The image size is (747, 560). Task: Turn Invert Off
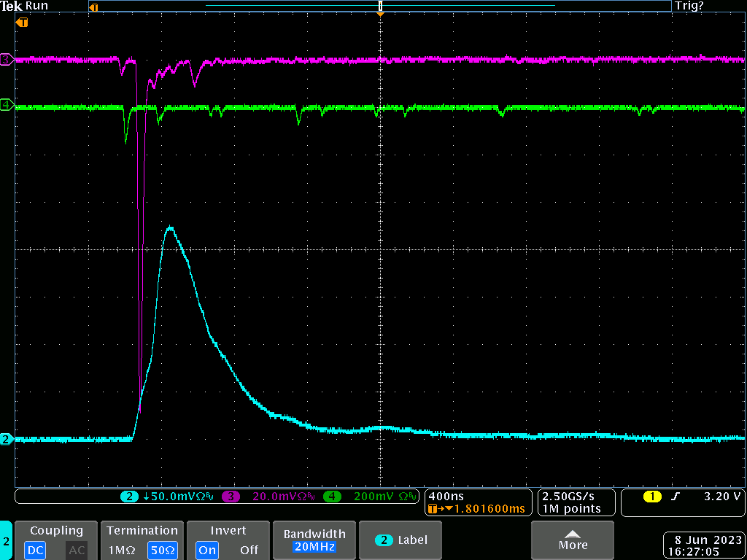[249, 551]
